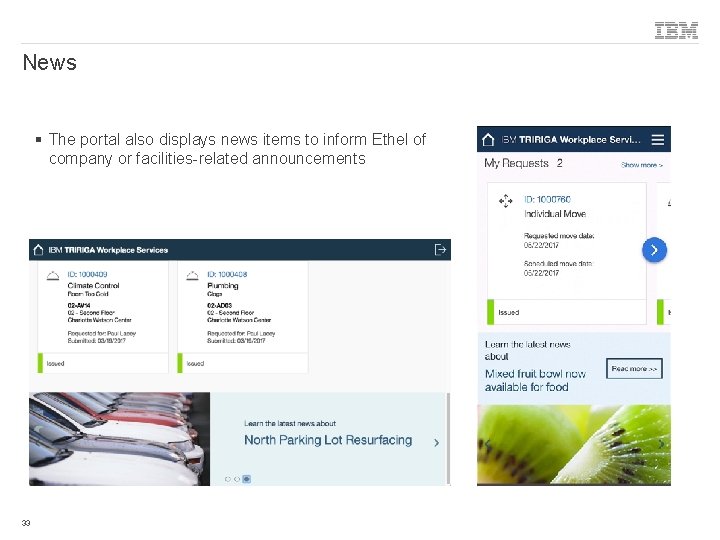Image resolution: width=720 pixels, height=540 pixels.
Task: Click the parked cars news photo
Action: point(119,439)
